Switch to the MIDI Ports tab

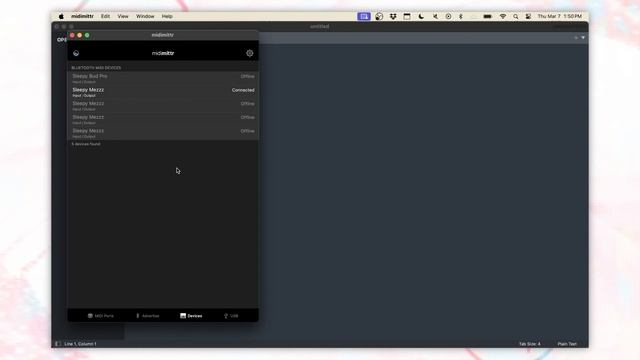click(101, 316)
